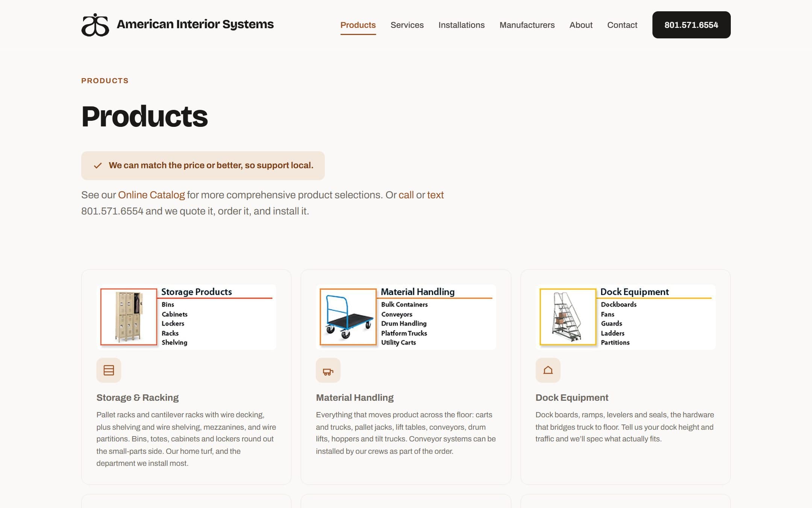Open the Dock Equipment ladder image
The image size is (812, 508).
click(626, 317)
